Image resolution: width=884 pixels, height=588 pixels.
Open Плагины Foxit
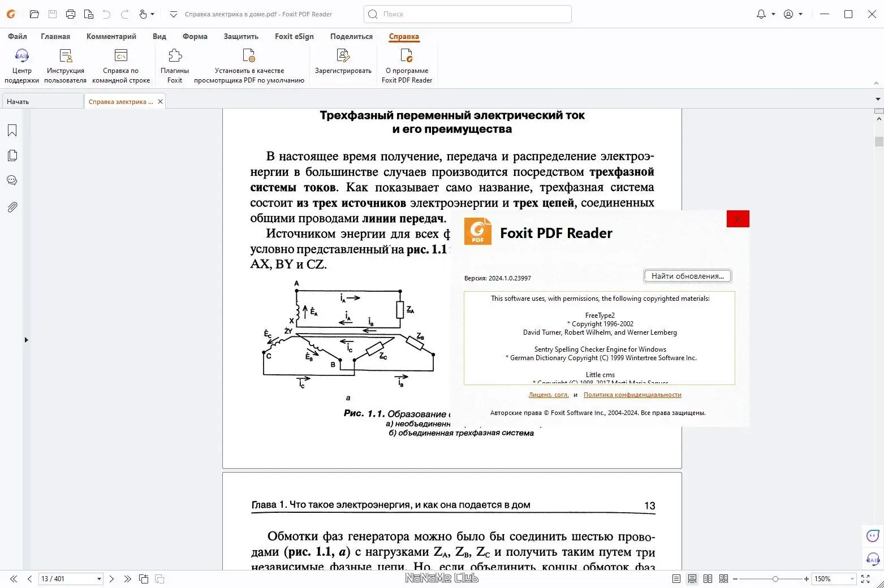click(x=174, y=64)
